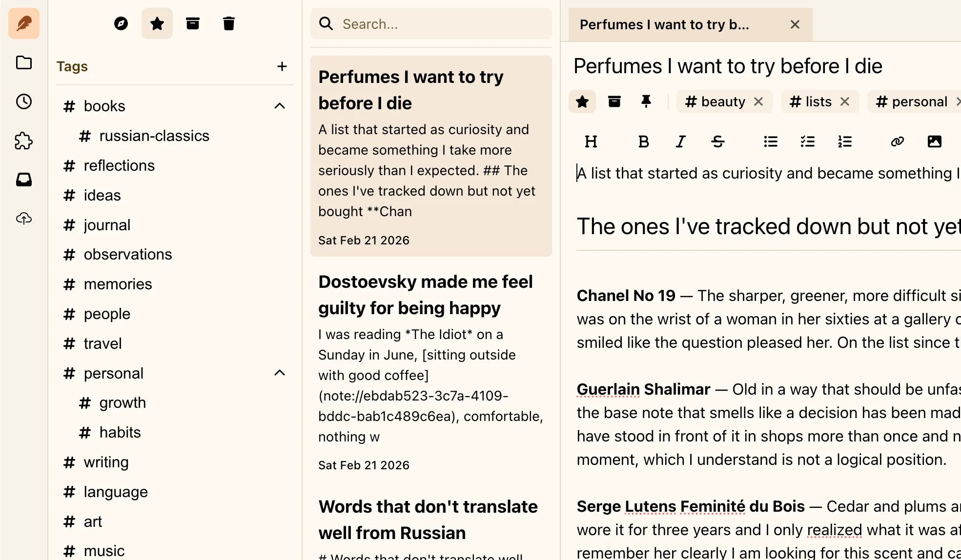Open the extensions puzzle icon in the sidebar
This screenshot has height=560, width=961.
coord(23,140)
